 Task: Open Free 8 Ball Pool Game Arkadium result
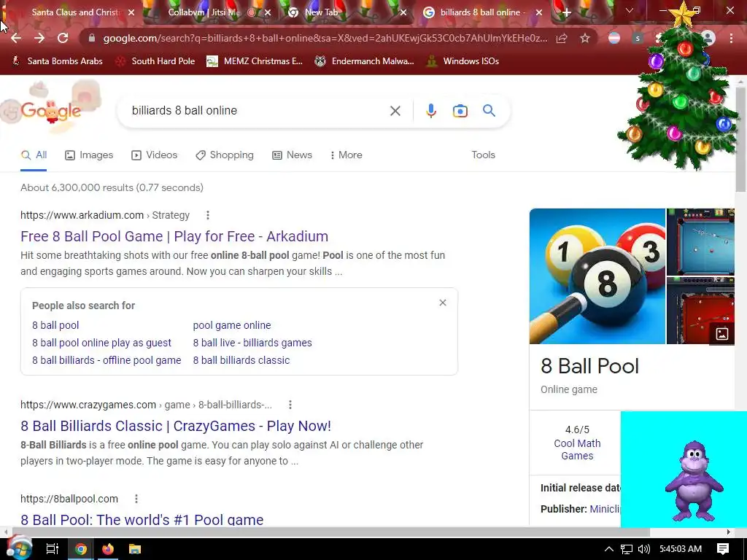click(174, 236)
